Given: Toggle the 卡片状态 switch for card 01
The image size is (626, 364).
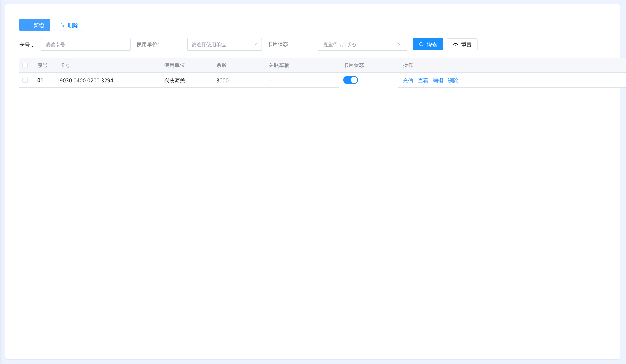Looking at the screenshot, I should tap(350, 80).
